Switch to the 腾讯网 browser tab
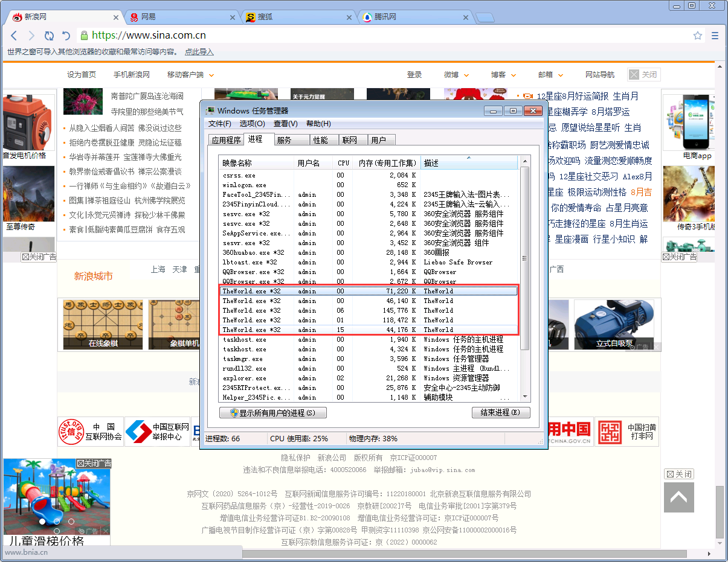This screenshot has width=728, height=562. [x=415, y=17]
